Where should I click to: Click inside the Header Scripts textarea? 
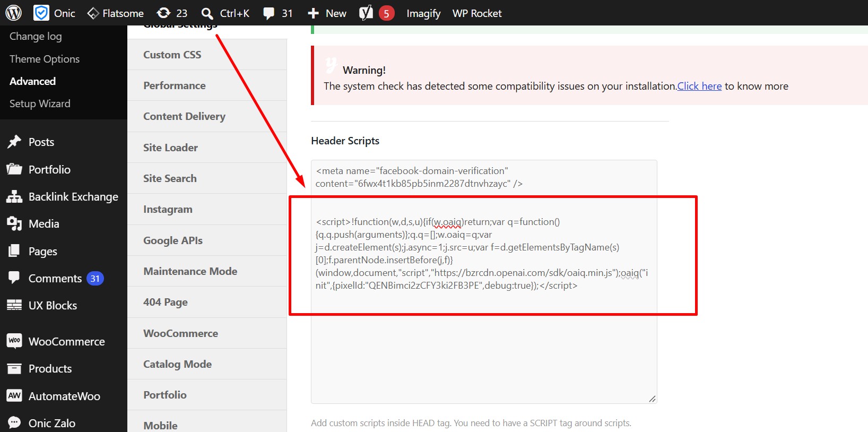pyautogui.click(x=484, y=282)
